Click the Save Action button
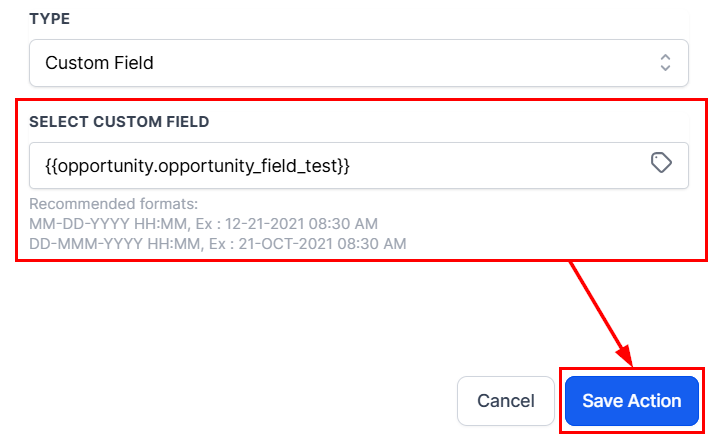The width and height of the screenshot is (719, 446). click(x=631, y=401)
